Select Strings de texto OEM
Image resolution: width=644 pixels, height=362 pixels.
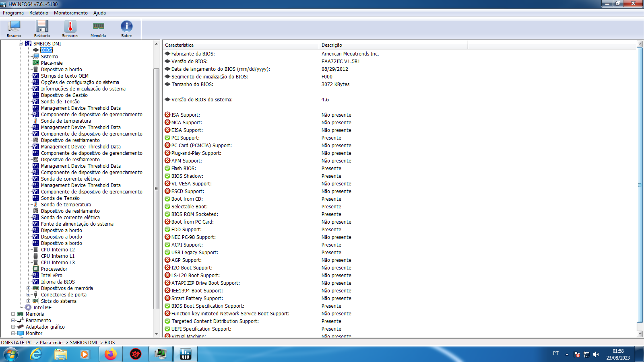pos(64,76)
